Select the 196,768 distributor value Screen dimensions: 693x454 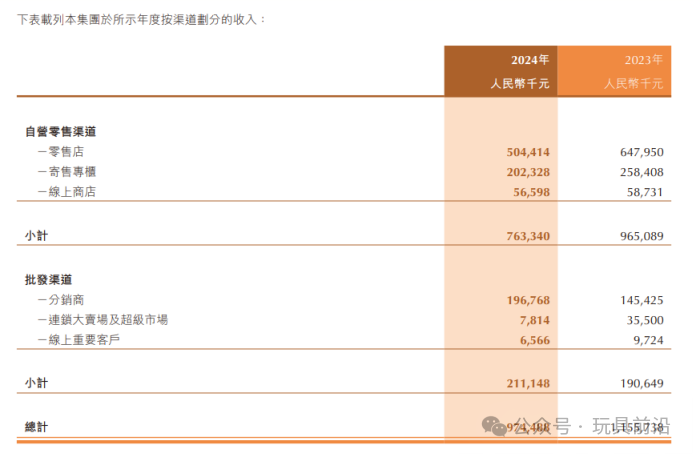point(528,300)
